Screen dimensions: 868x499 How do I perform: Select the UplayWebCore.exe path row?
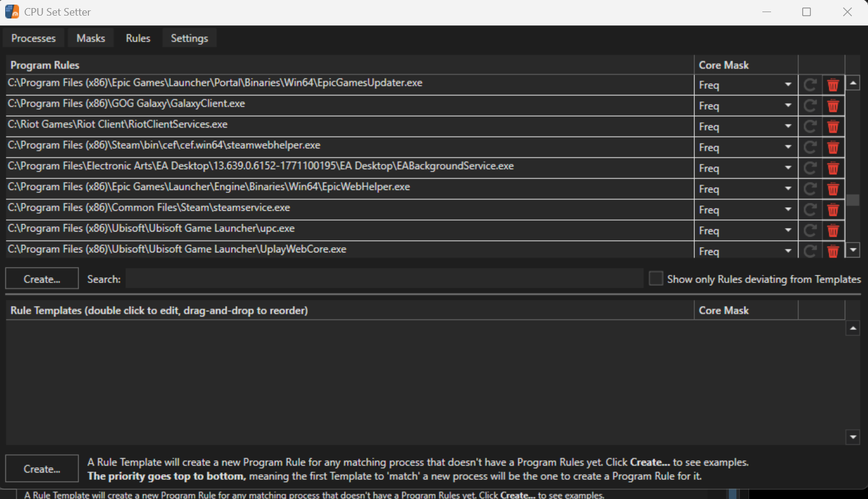pos(350,249)
